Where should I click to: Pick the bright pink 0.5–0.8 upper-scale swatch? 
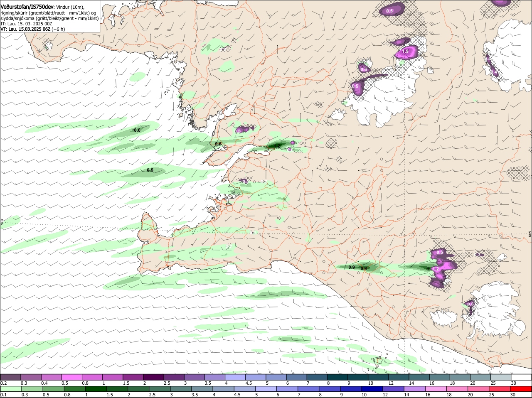tap(71, 377)
